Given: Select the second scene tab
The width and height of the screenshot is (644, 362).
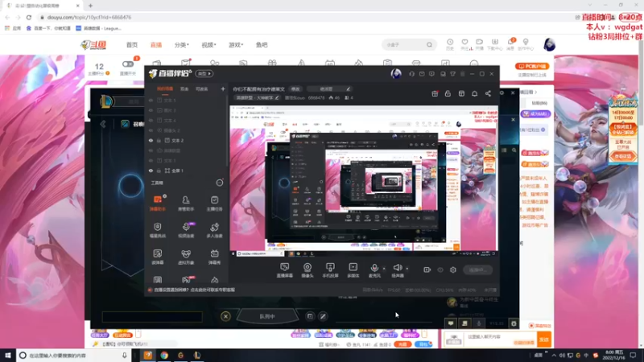Looking at the screenshot, I should pyautogui.click(x=184, y=88).
